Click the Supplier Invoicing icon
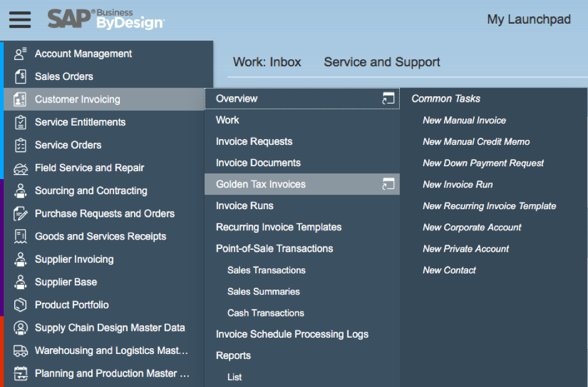Viewport: 588px width, 387px height. click(x=20, y=260)
